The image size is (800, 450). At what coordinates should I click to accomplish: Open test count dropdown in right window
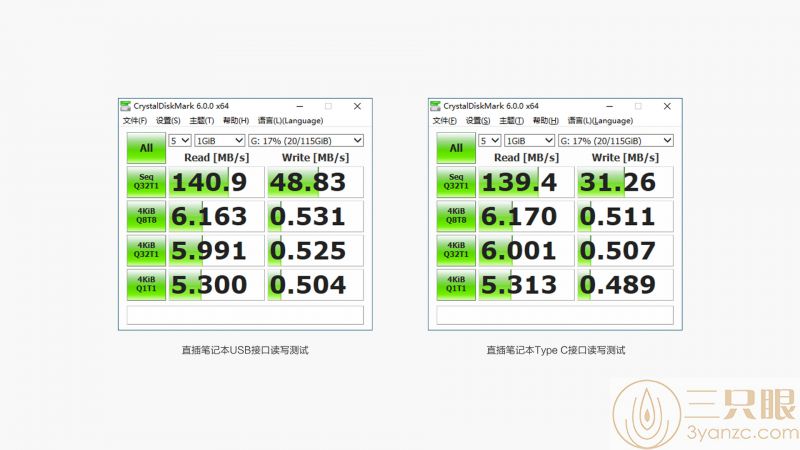click(x=489, y=140)
